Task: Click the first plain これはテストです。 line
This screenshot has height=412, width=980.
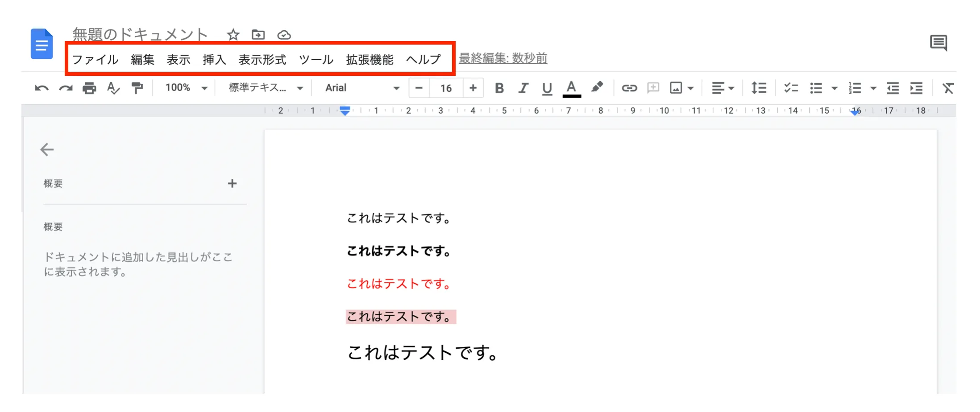Action: click(399, 218)
